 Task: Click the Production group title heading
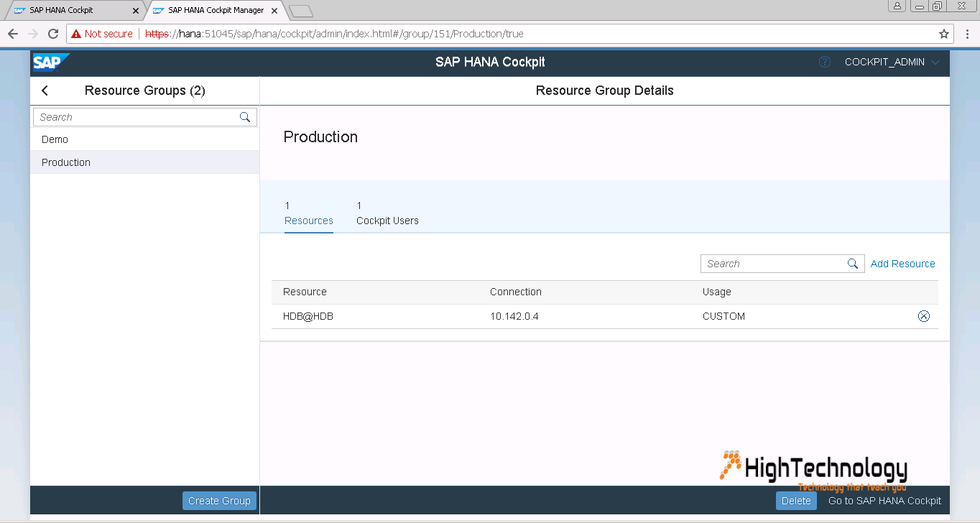click(320, 136)
